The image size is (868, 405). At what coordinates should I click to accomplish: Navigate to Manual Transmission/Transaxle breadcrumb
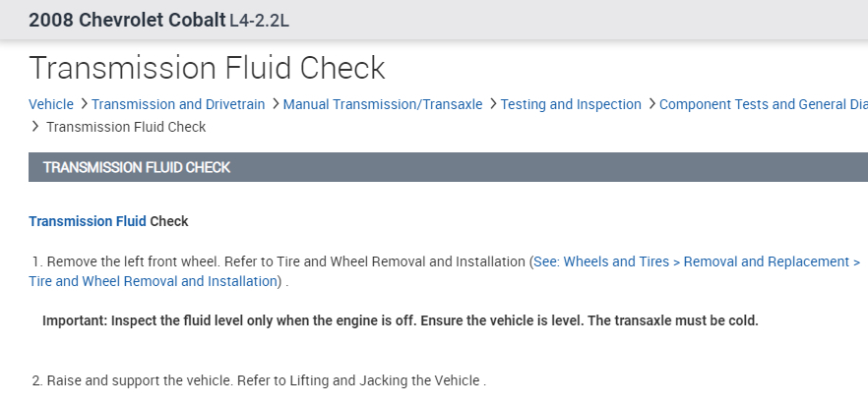click(383, 104)
